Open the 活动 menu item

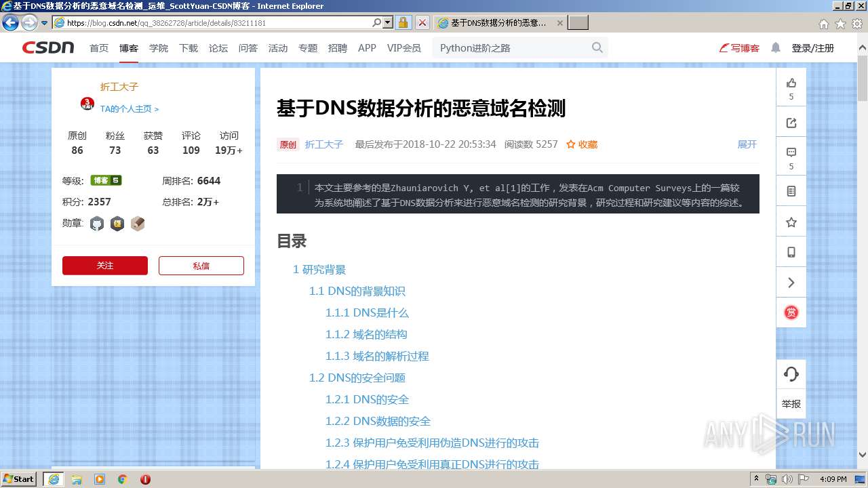[278, 48]
